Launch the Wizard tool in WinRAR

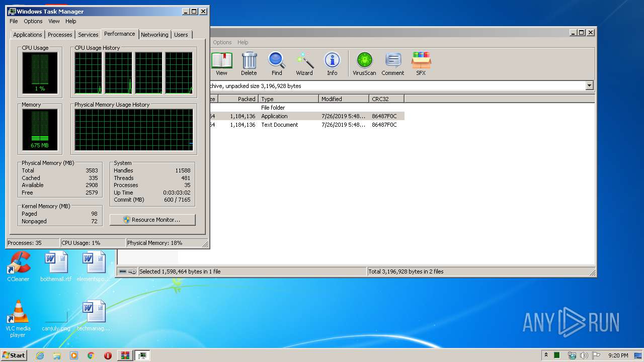(x=304, y=64)
